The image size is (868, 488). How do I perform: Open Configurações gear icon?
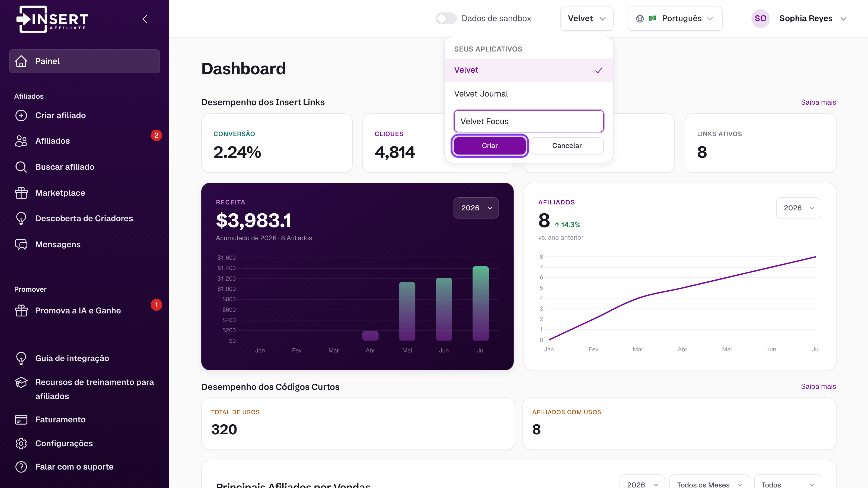(21, 444)
